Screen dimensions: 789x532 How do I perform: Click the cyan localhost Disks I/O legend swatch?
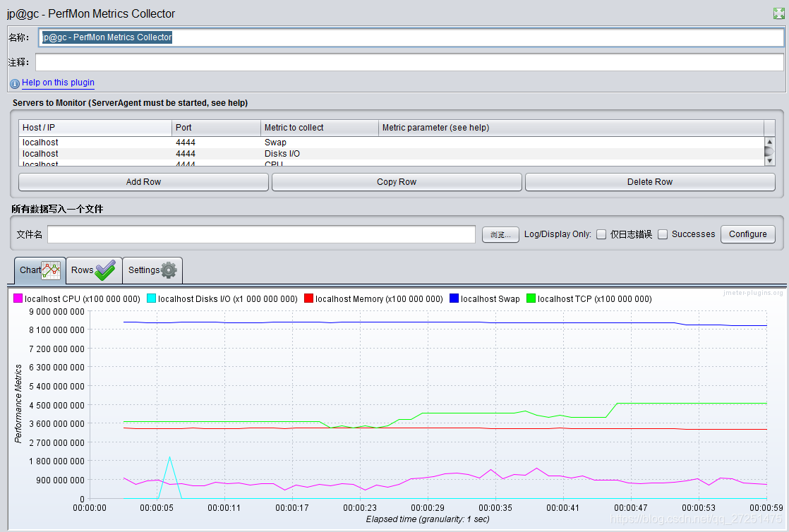[x=152, y=298]
